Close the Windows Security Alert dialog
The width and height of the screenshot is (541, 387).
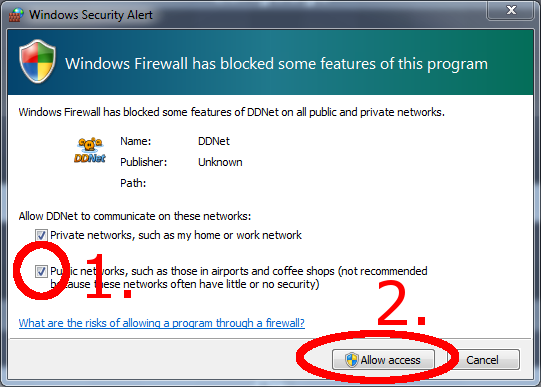point(511,10)
